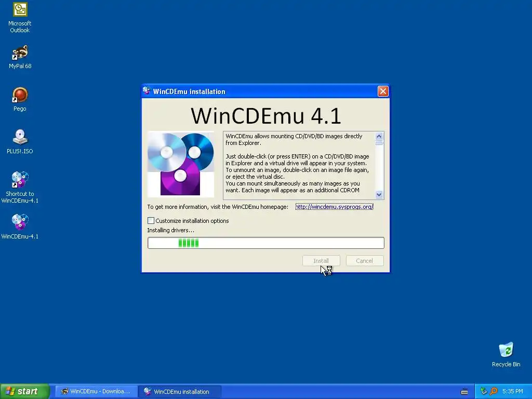Screen dimensions: 532x399
Task: Select the Pego desktop shortcut
Action: 20,99
